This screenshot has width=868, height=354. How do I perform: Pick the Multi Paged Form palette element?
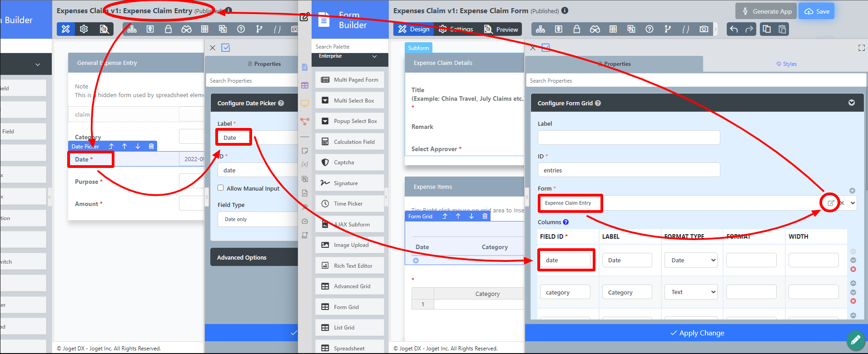tap(350, 80)
